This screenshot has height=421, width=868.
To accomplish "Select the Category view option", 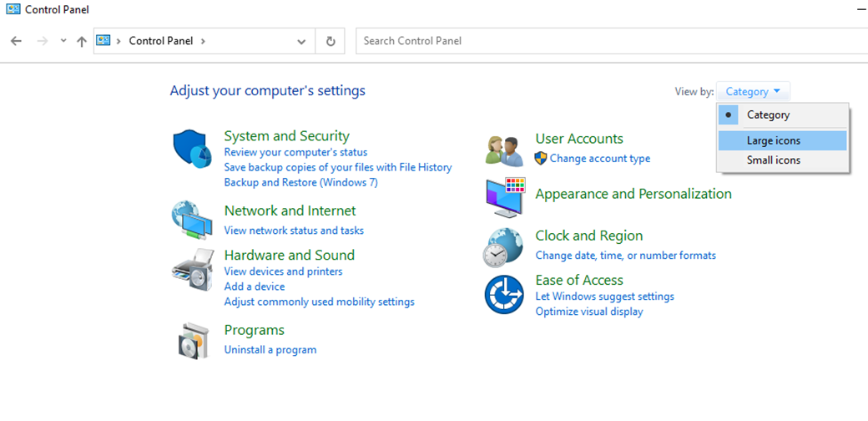I will 768,115.
